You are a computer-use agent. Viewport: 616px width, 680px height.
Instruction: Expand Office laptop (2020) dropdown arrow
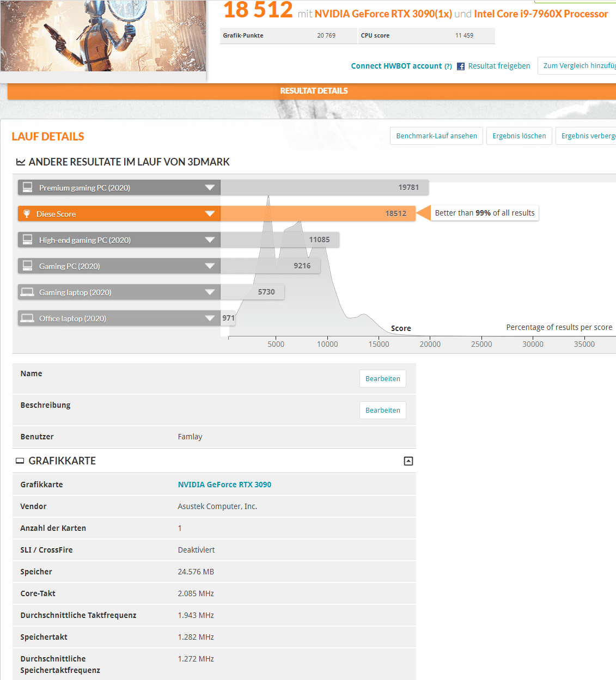[210, 318]
